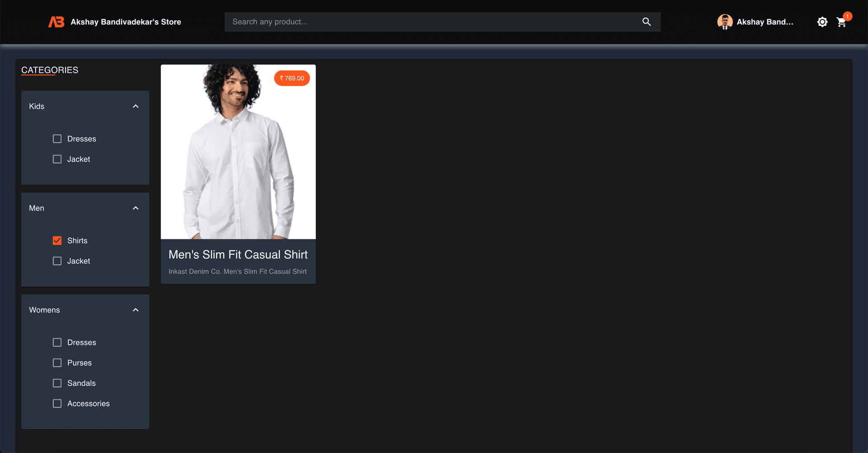Click the white shirt product image
This screenshot has width=868, height=453.
pos(238,152)
